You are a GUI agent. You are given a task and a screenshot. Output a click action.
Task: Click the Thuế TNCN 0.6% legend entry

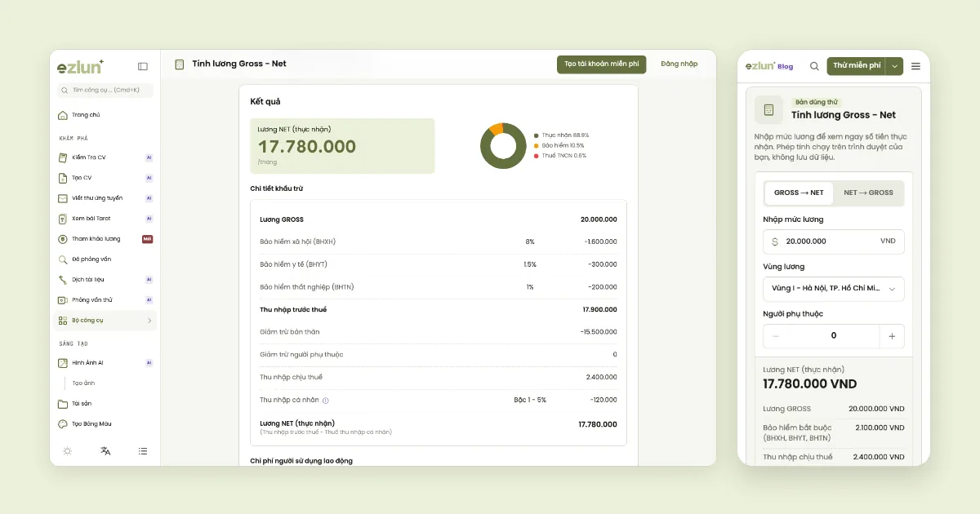(x=560, y=156)
